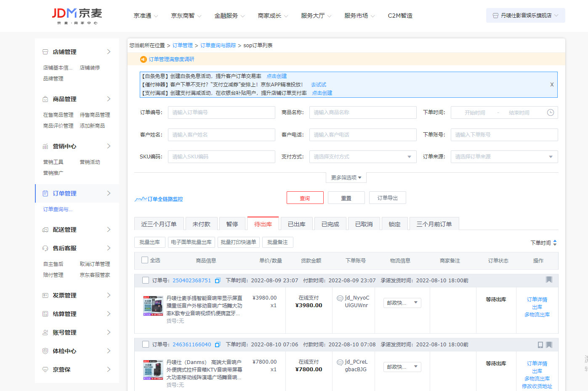Open product thumbnail for order 246361166040
The image size is (588, 391).
click(153, 370)
